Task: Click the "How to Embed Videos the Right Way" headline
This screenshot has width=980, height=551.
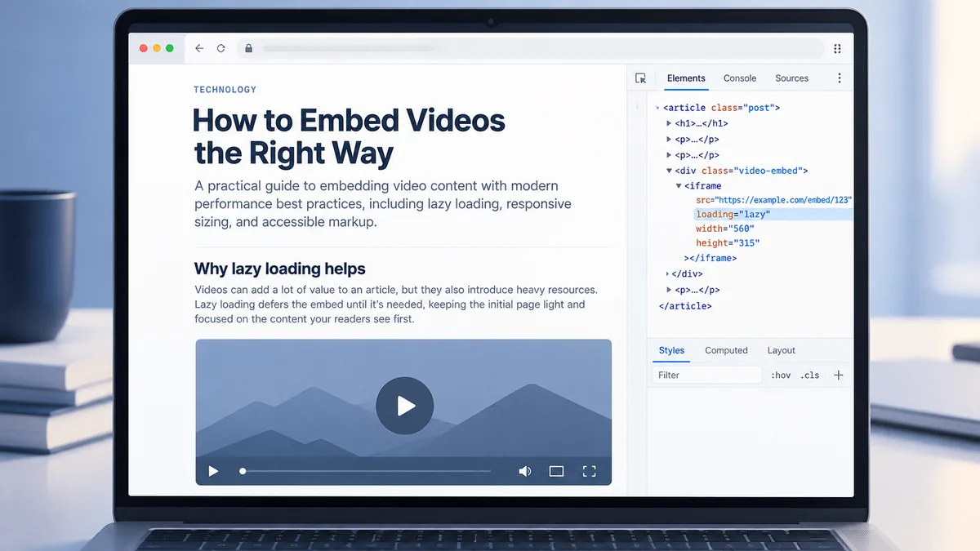Action: [x=349, y=136]
